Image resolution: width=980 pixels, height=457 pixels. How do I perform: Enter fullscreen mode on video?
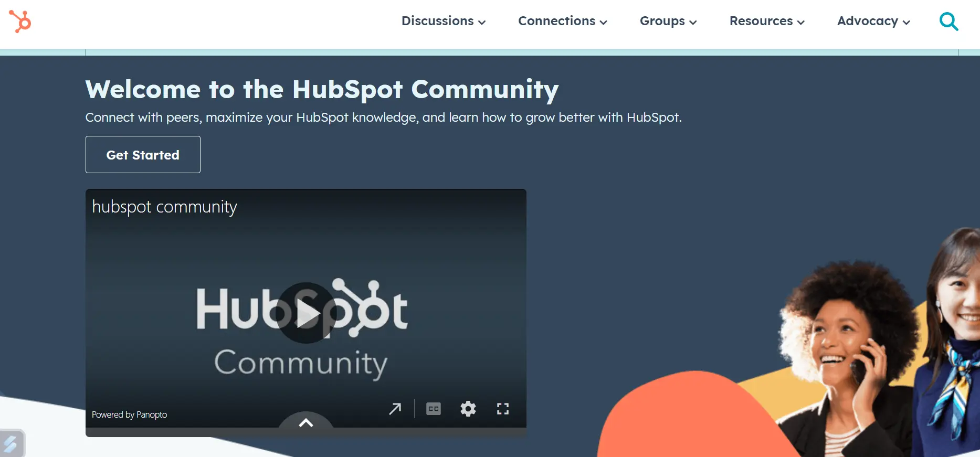coord(503,409)
